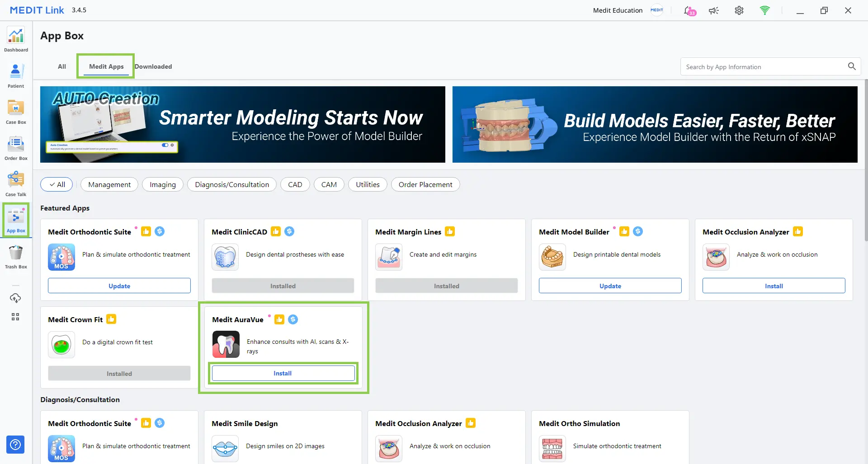
Task: Filter apps by Order Placement category
Action: coord(425,184)
